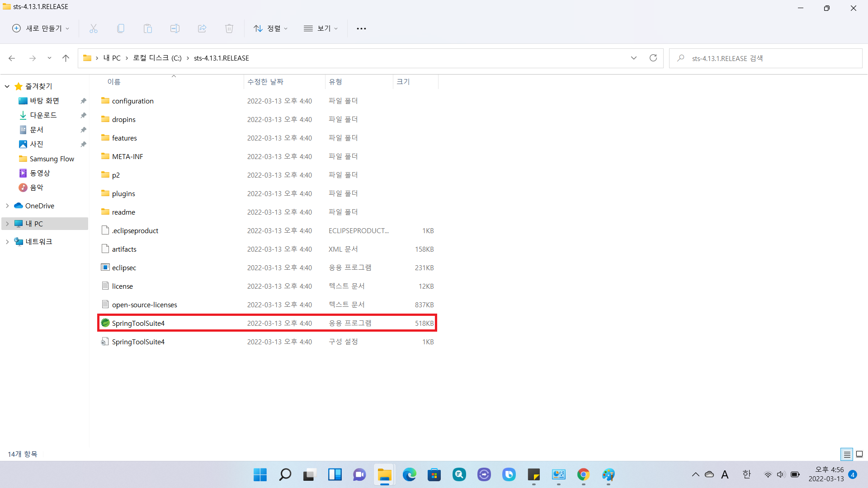The width and height of the screenshot is (868, 488).
Task: Sort by the 수정한 날짜 column header
Action: click(265, 82)
